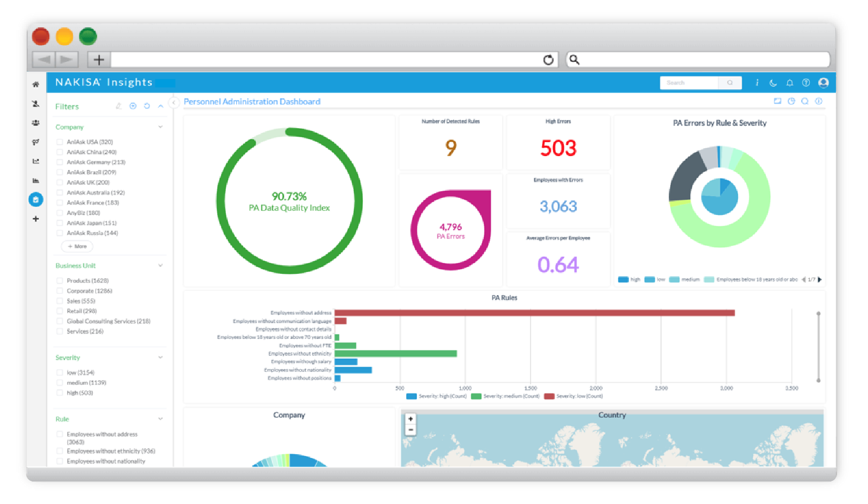Collapse the filters panel with arrow handle
The width and height of the screenshot is (868, 504).
click(x=174, y=103)
